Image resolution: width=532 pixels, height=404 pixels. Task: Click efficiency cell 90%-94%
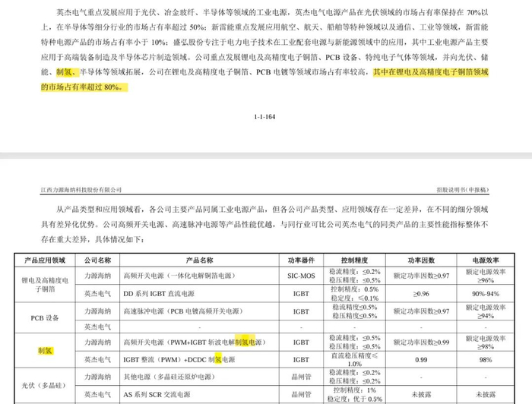pyautogui.click(x=486, y=294)
